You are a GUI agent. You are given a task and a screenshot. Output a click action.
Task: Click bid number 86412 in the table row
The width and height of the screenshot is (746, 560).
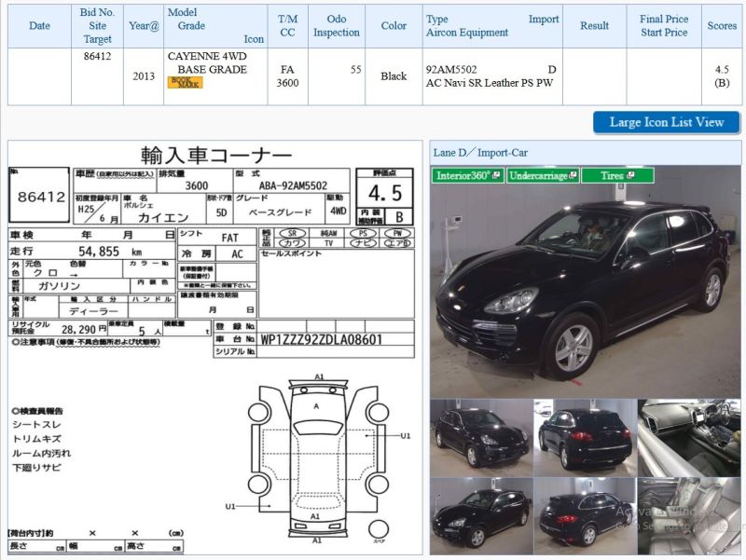(97, 56)
